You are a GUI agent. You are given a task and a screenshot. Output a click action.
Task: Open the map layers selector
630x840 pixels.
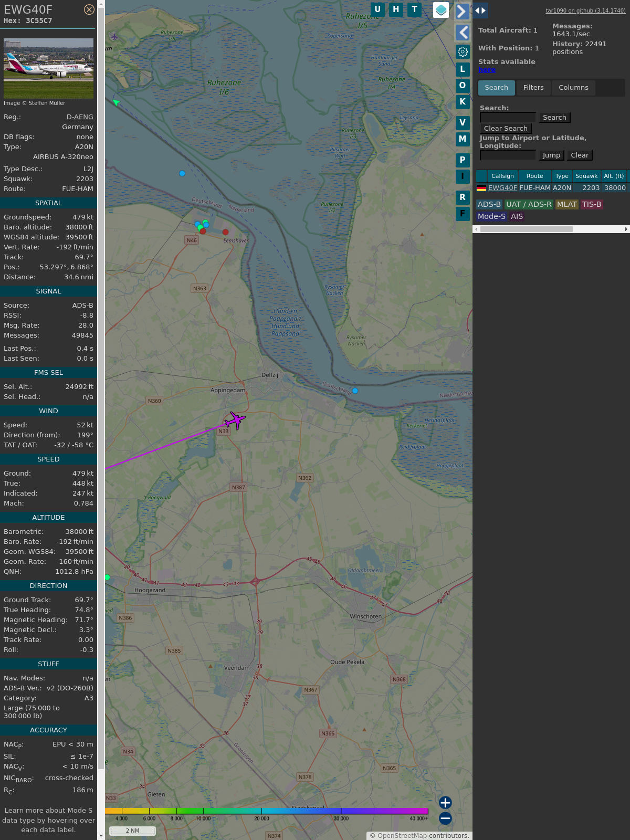point(441,9)
